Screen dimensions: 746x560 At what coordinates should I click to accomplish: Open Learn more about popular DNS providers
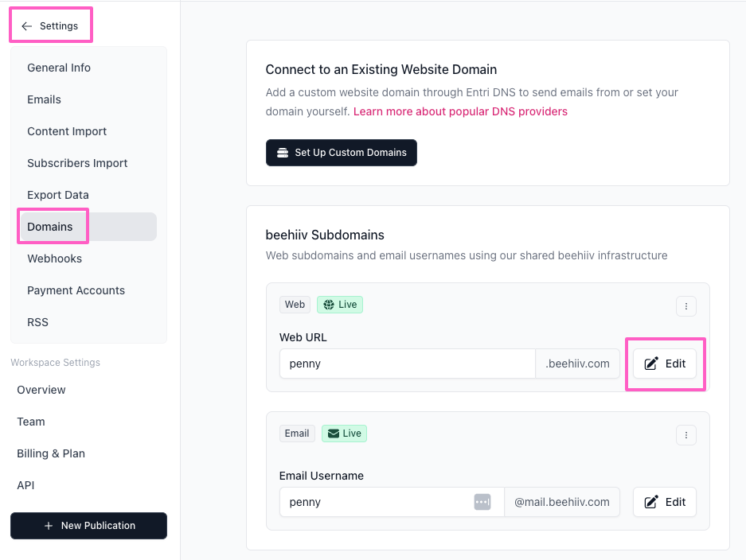(x=460, y=111)
